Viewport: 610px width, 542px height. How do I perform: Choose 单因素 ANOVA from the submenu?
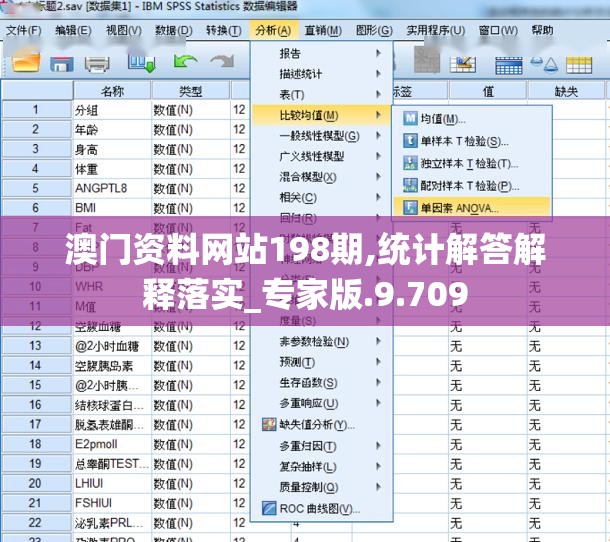tap(472, 208)
